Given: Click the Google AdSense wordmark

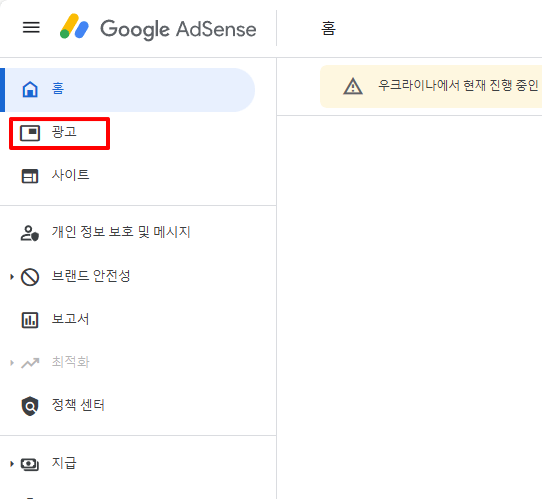Looking at the screenshot, I should [178, 29].
